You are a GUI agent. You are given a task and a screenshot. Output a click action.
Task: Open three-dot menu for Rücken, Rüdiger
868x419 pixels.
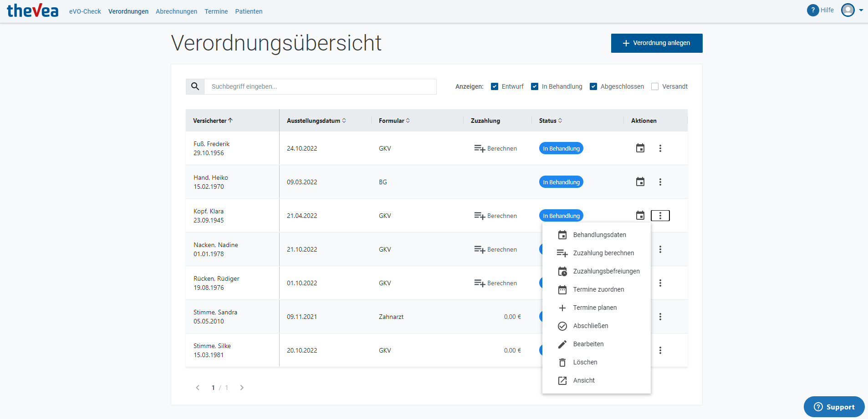[x=660, y=283]
